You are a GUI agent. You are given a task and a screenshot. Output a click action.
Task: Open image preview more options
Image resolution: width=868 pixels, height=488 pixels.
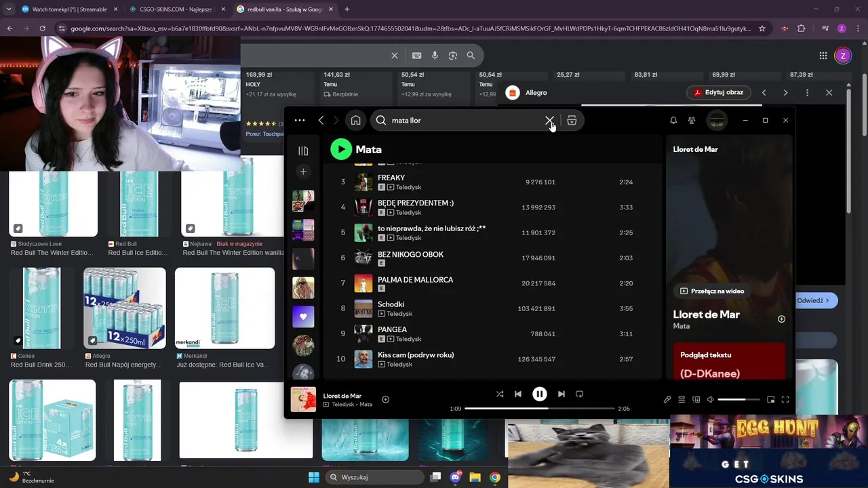pyautogui.click(x=807, y=92)
